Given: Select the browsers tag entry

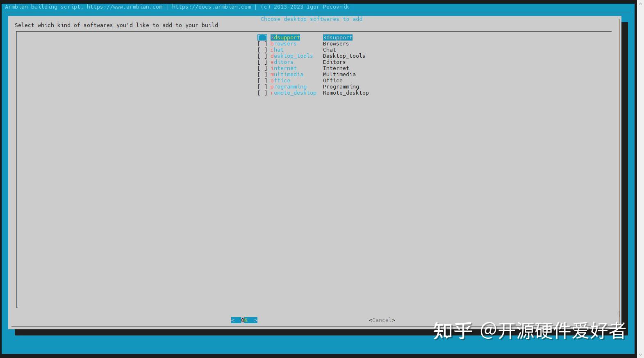Looking at the screenshot, I should (283, 44).
